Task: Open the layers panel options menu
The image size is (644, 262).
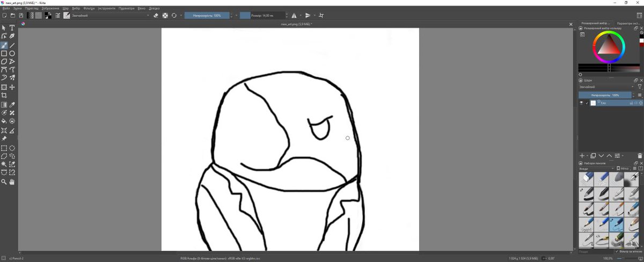Action: point(640,95)
